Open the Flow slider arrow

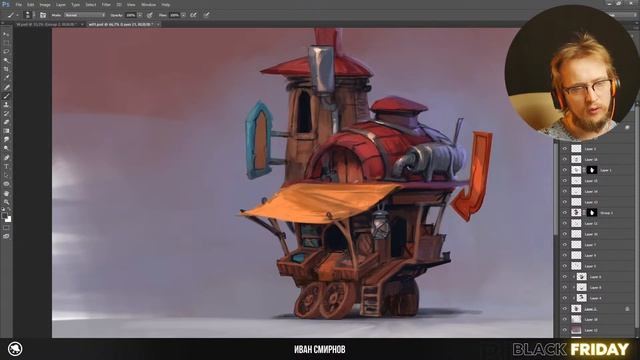click(x=183, y=15)
